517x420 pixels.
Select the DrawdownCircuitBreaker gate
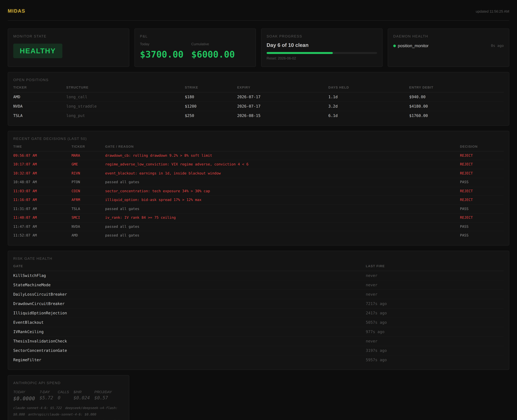coord(39,304)
